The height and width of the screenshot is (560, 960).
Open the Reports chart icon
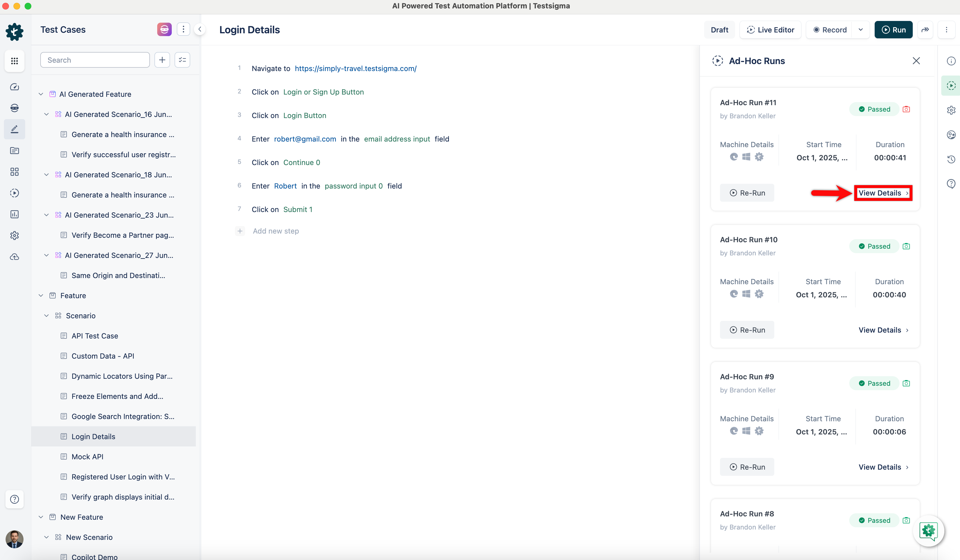pos(15,214)
